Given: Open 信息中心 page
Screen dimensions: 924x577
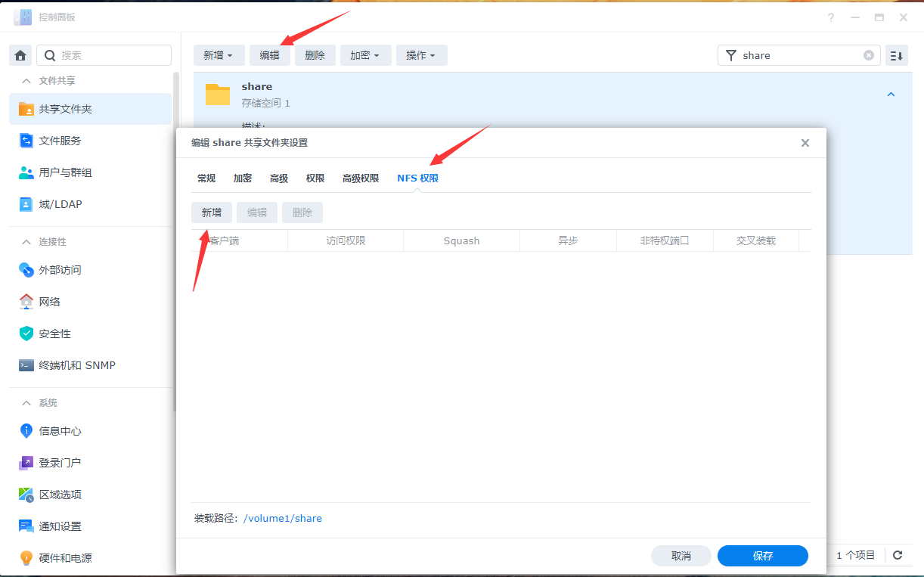Looking at the screenshot, I should coord(90,431).
